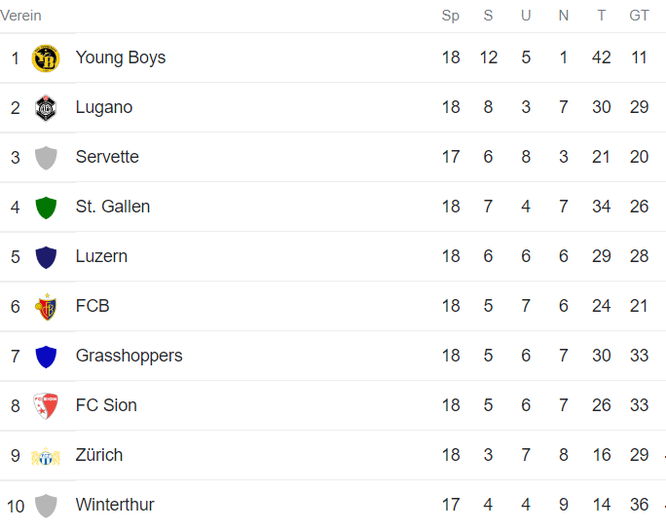This screenshot has width=666, height=531.
Task: Open the Young Boys team link
Action: click(121, 57)
